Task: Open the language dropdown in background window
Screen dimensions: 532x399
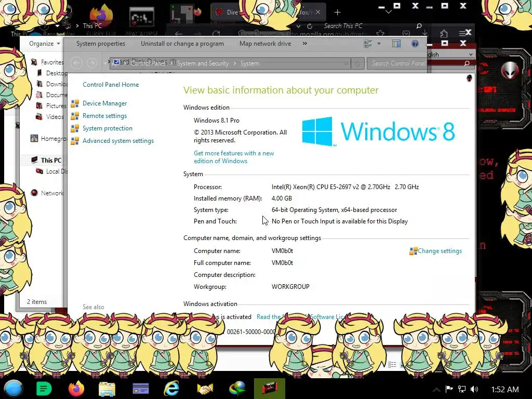Action: (x=471, y=54)
